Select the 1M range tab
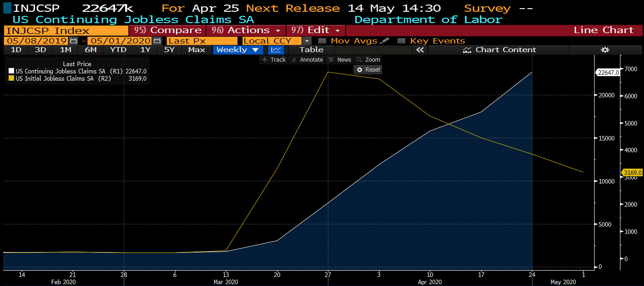 pos(65,50)
